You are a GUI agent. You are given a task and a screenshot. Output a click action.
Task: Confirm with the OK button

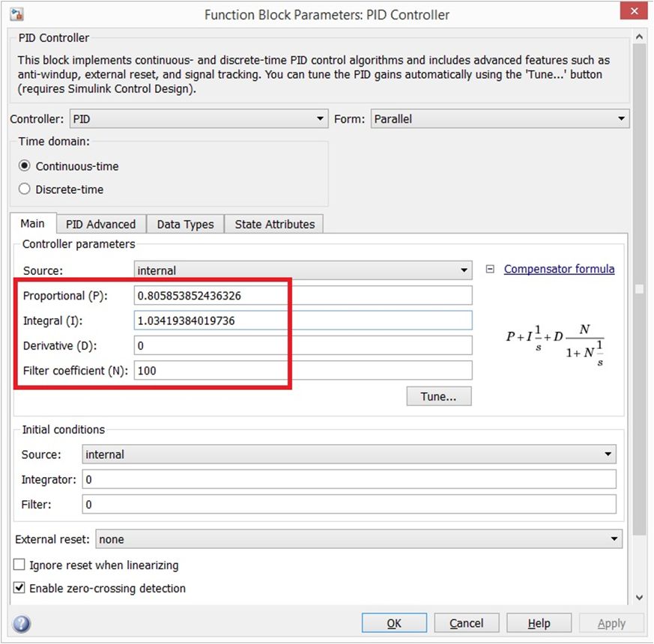pyautogui.click(x=394, y=623)
